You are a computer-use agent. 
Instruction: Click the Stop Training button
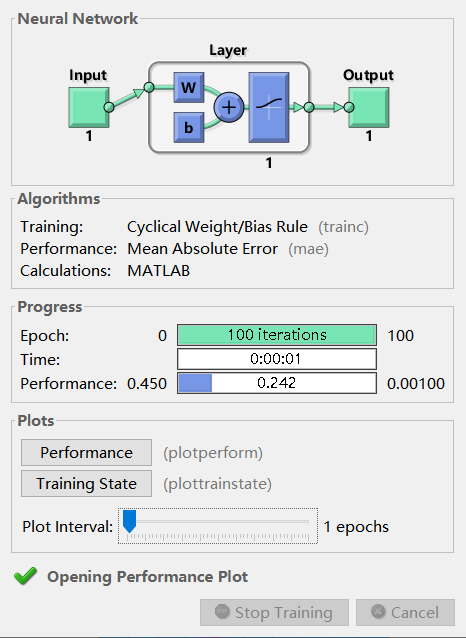(274, 612)
